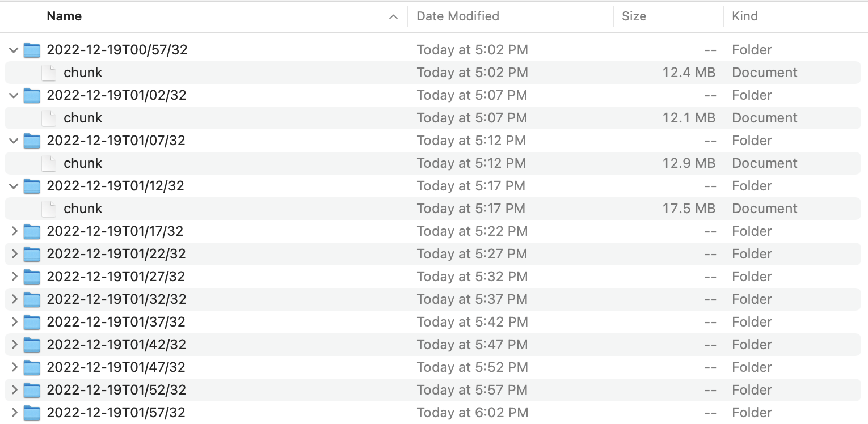
Task: Select the 2022-12-19T01/32/32 row by name
Action: coord(116,299)
